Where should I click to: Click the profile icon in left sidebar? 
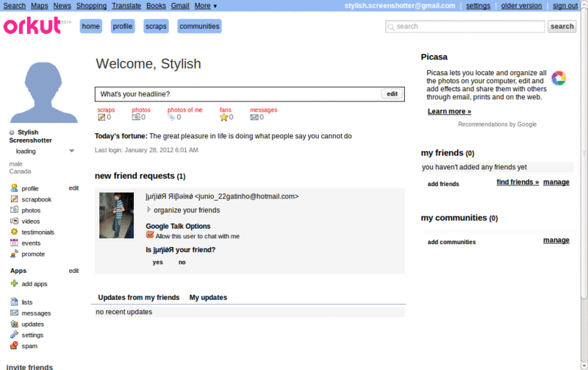coord(14,188)
